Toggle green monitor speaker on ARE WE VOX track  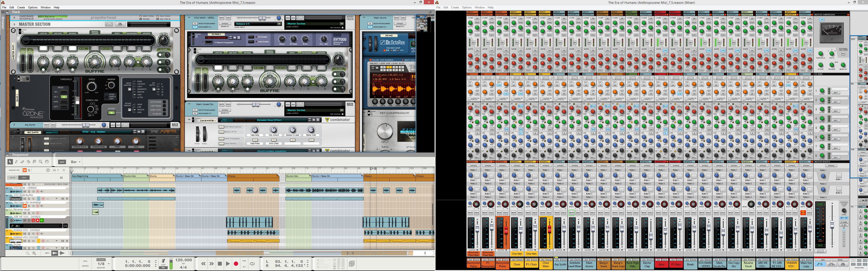click(x=42, y=220)
